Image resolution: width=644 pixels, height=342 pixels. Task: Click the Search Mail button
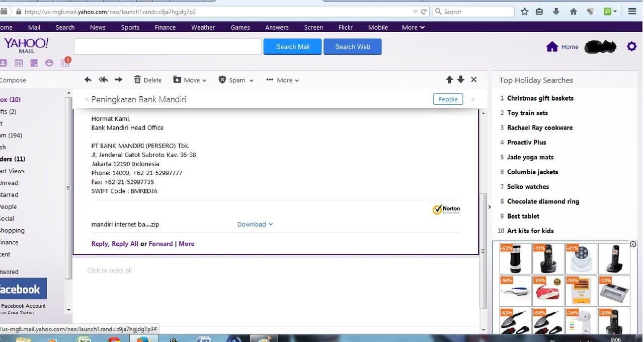tap(292, 47)
